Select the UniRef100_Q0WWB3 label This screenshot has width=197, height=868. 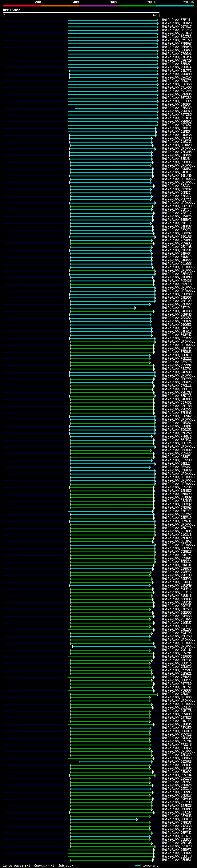click(176, 74)
